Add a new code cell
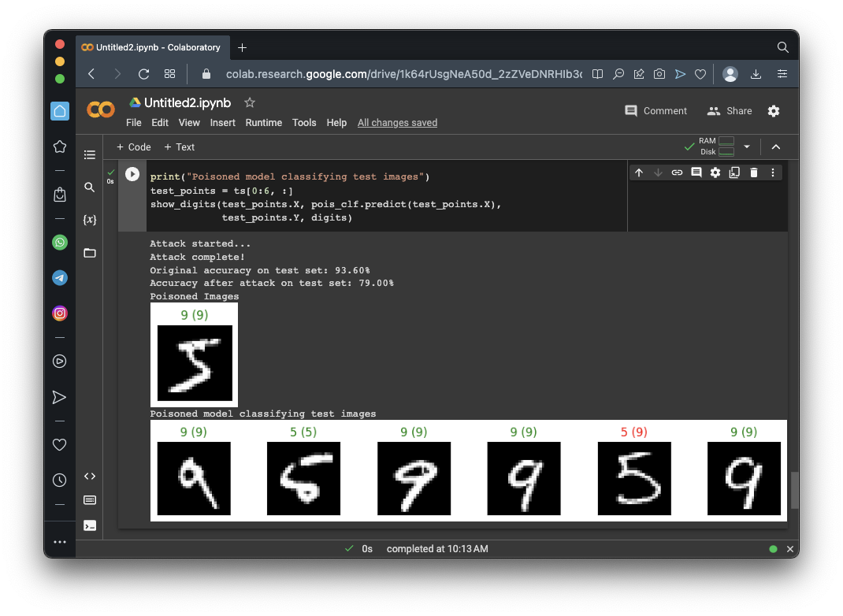The height and width of the screenshot is (616, 843). (134, 147)
